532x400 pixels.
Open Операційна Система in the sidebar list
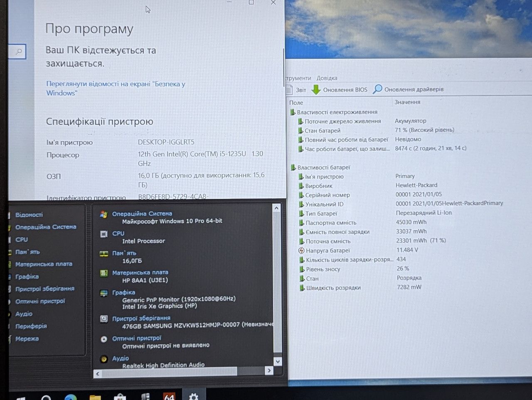click(x=46, y=227)
